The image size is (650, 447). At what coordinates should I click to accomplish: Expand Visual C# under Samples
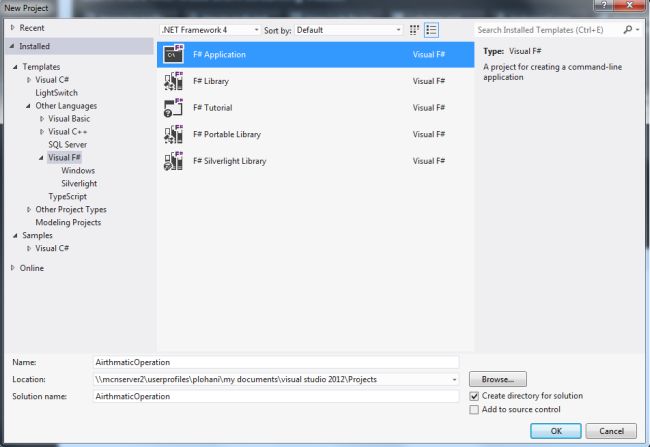(x=29, y=248)
